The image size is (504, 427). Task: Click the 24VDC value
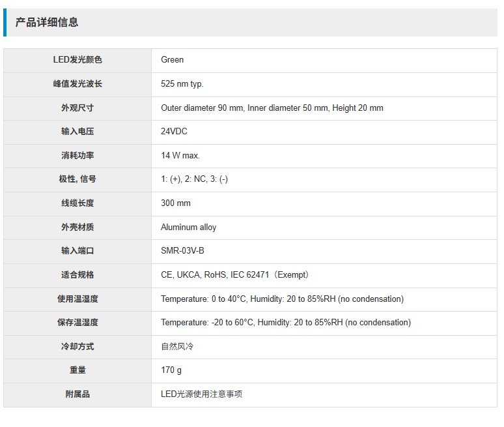(x=174, y=132)
